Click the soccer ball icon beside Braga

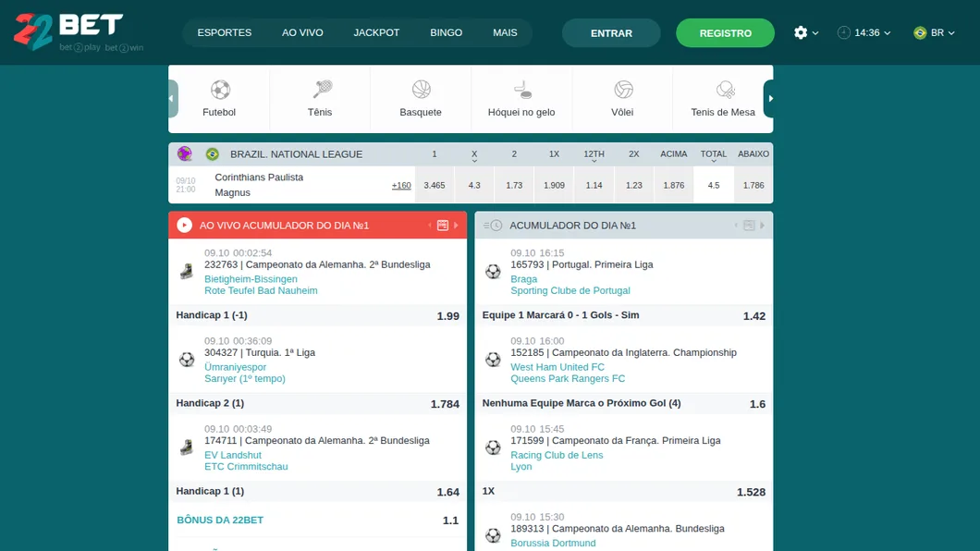point(493,271)
